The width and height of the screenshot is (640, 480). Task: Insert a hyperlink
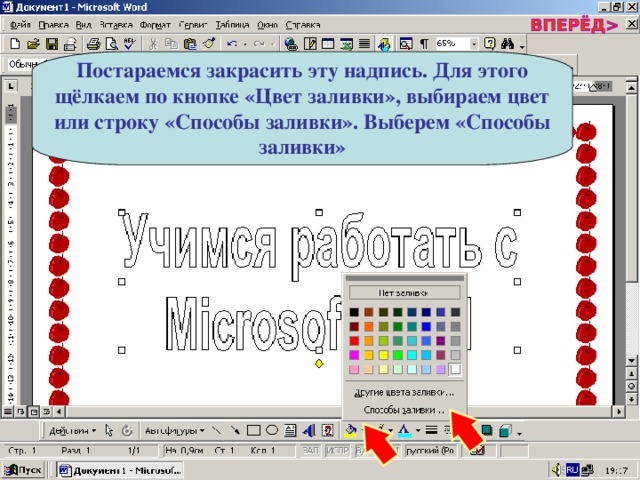click(x=291, y=43)
